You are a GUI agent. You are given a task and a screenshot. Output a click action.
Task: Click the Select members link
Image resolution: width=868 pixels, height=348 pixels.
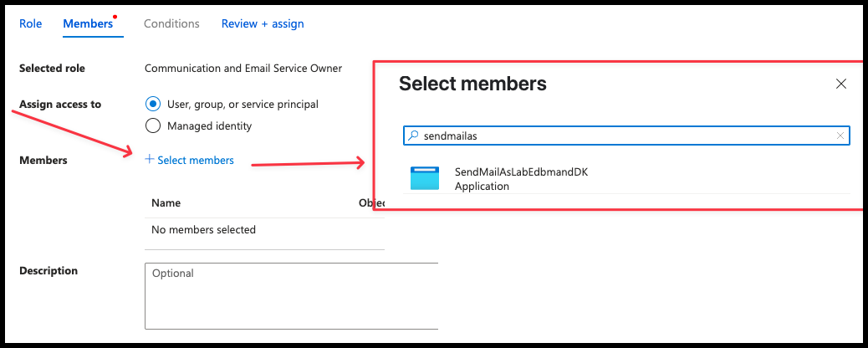coord(196,160)
